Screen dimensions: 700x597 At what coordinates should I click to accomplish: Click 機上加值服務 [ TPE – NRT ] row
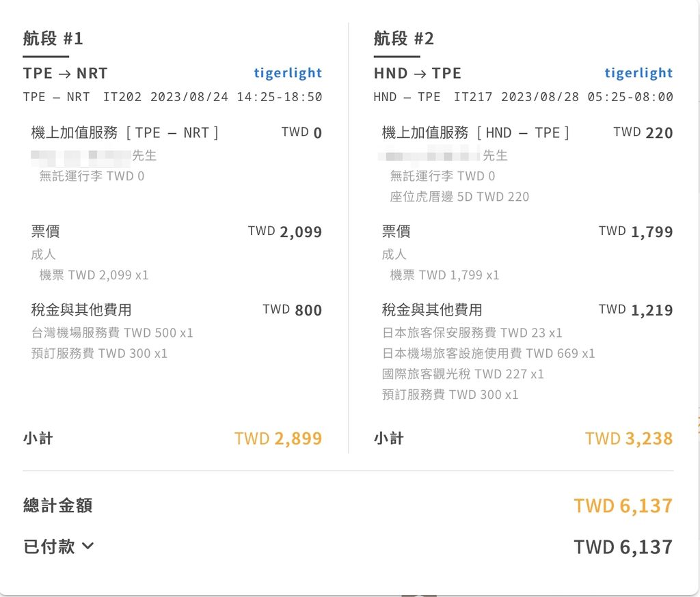(176, 133)
